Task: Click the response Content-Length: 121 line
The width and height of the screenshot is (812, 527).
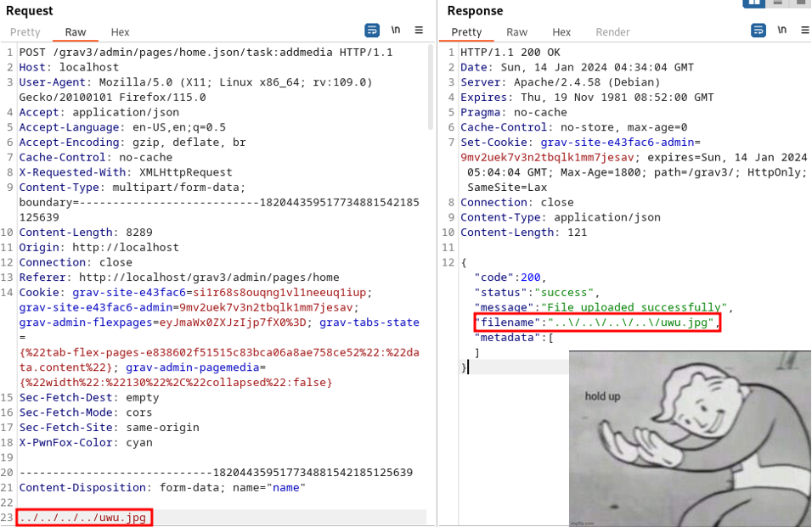Action: (523, 233)
